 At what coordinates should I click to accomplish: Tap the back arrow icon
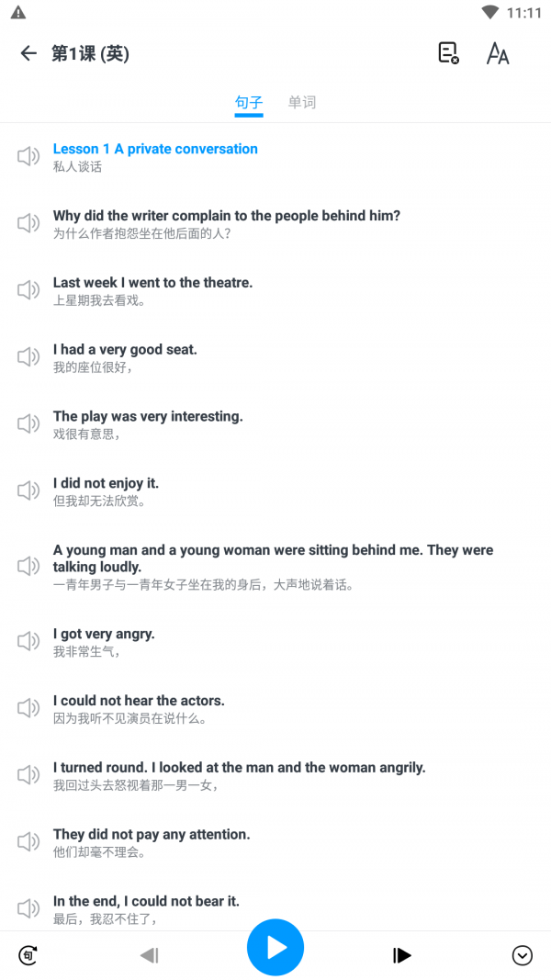coord(28,53)
